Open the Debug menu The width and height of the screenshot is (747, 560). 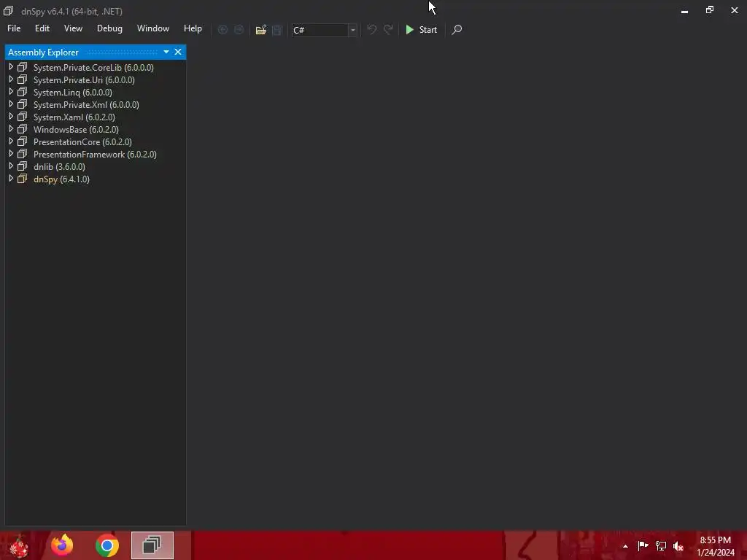[109, 28]
